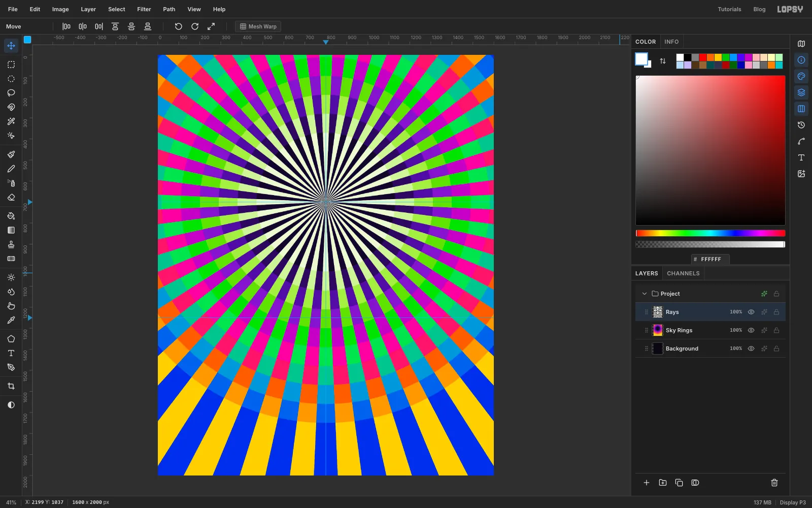Select the eyedropper tool

point(11,320)
